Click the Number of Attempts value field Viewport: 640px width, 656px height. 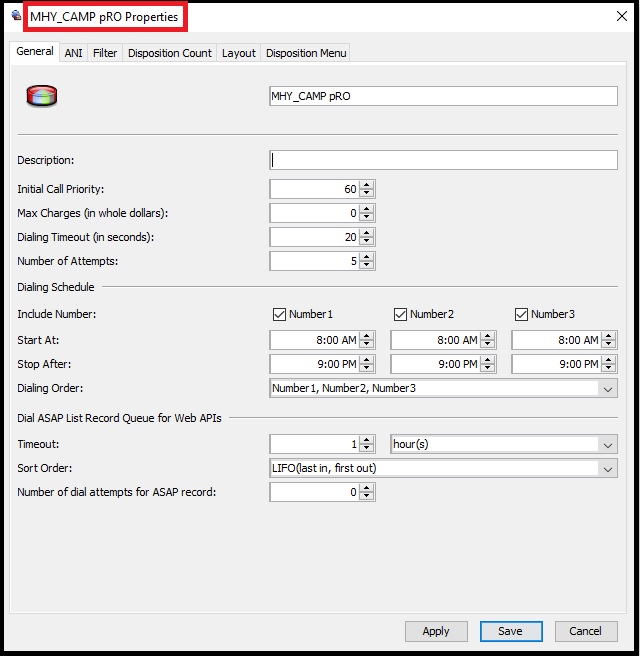pyautogui.click(x=314, y=261)
